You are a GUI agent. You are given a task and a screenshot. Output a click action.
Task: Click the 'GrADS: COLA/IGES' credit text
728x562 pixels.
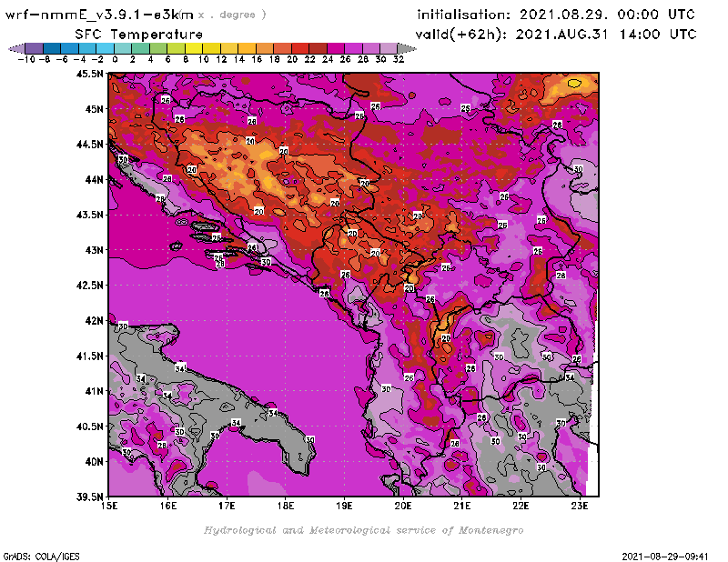pos(41,557)
